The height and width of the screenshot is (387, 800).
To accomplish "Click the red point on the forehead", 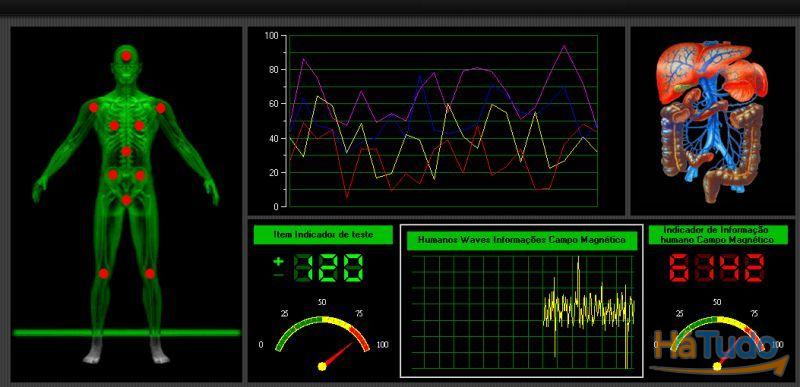I will click(x=127, y=56).
